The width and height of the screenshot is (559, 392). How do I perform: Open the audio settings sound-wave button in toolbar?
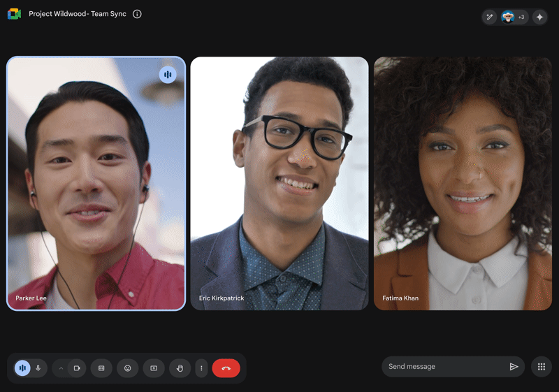tap(22, 368)
